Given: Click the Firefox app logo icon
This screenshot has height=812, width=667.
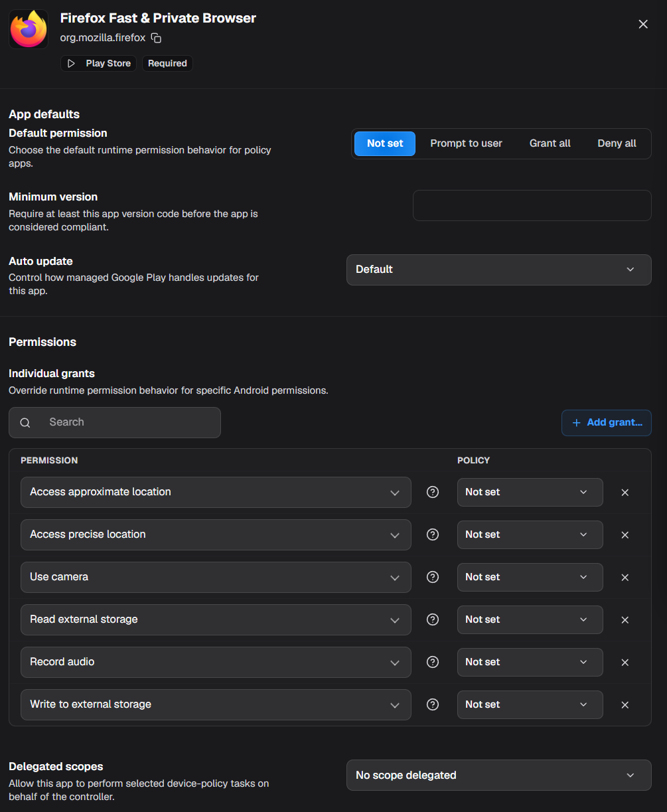Looking at the screenshot, I should 29,29.
